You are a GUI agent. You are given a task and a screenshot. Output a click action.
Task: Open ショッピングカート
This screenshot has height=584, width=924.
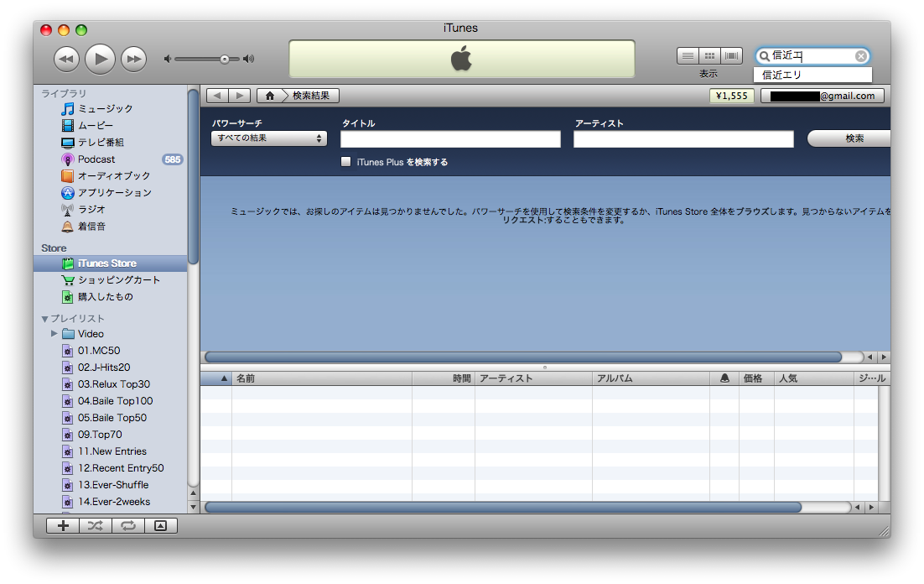(110, 280)
